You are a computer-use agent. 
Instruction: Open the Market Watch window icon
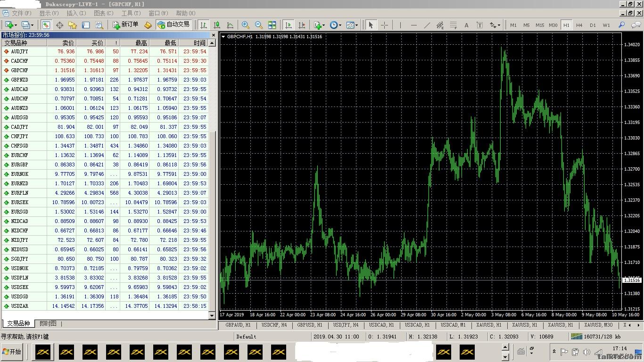coord(46,25)
